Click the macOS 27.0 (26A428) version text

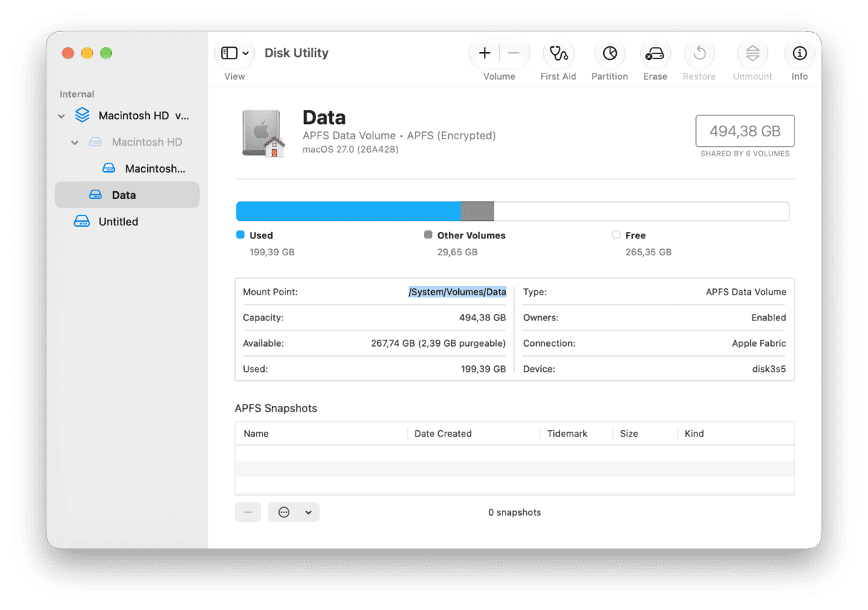[350, 150]
